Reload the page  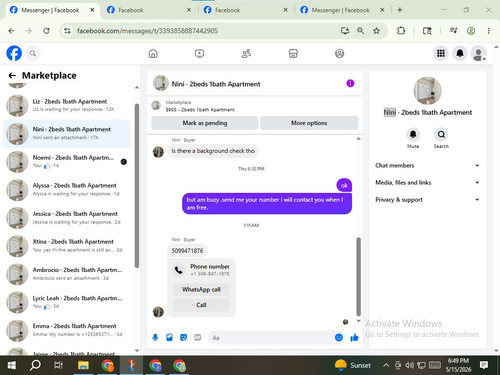46,31
